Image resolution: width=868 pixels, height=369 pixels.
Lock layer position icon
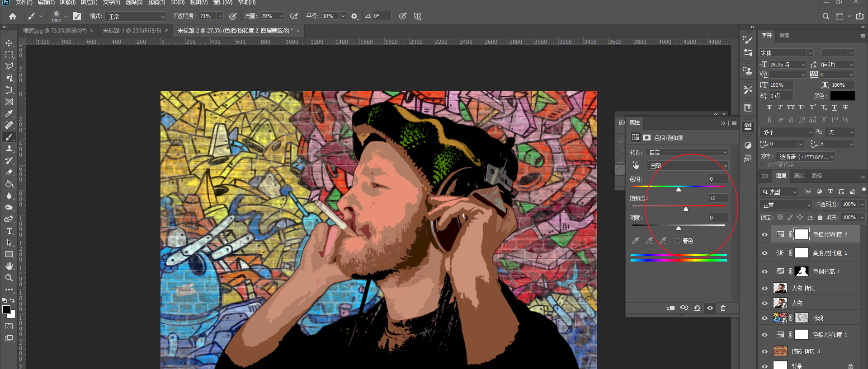click(x=800, y=217)
